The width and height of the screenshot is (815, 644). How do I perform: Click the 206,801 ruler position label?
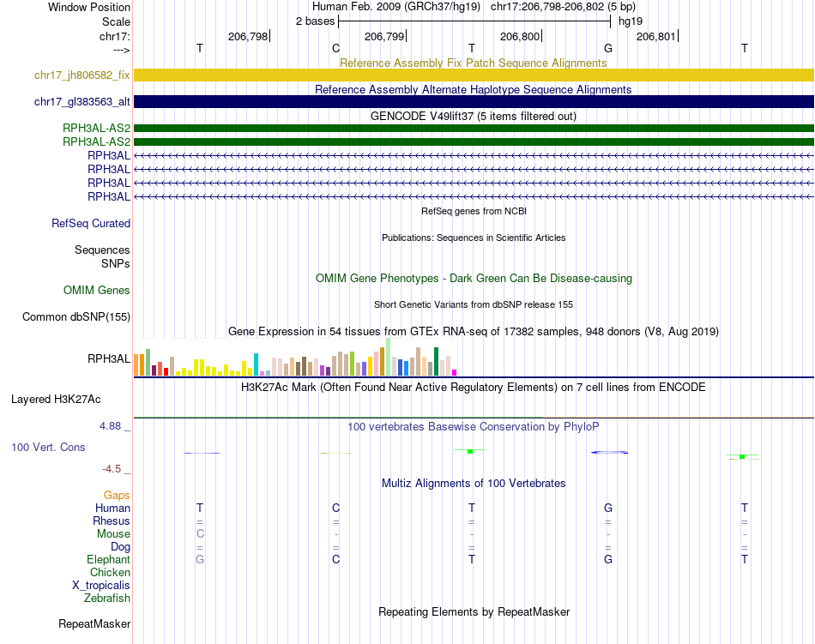656,36
